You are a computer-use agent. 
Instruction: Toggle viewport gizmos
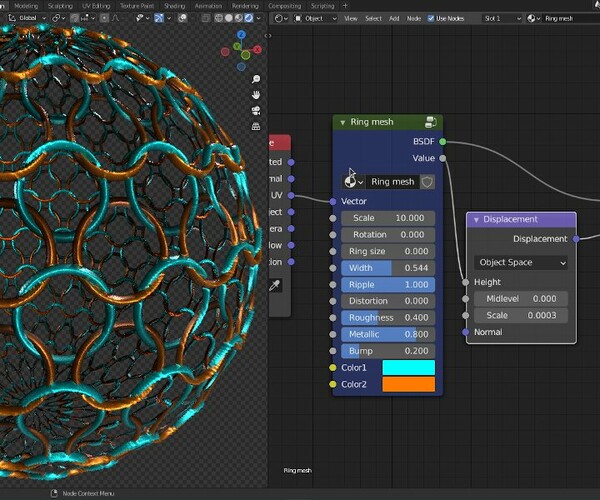159,18
